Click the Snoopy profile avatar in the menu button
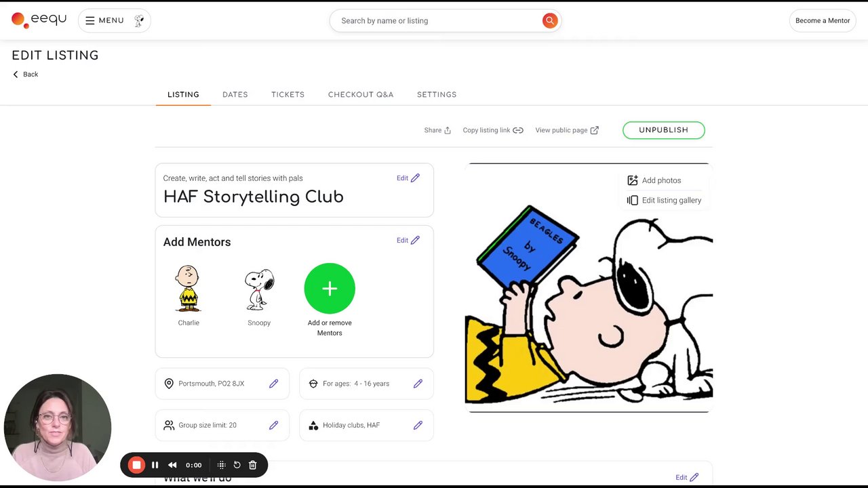The height and width of the screenshot is (488, 868). click(x=139, y=21)
